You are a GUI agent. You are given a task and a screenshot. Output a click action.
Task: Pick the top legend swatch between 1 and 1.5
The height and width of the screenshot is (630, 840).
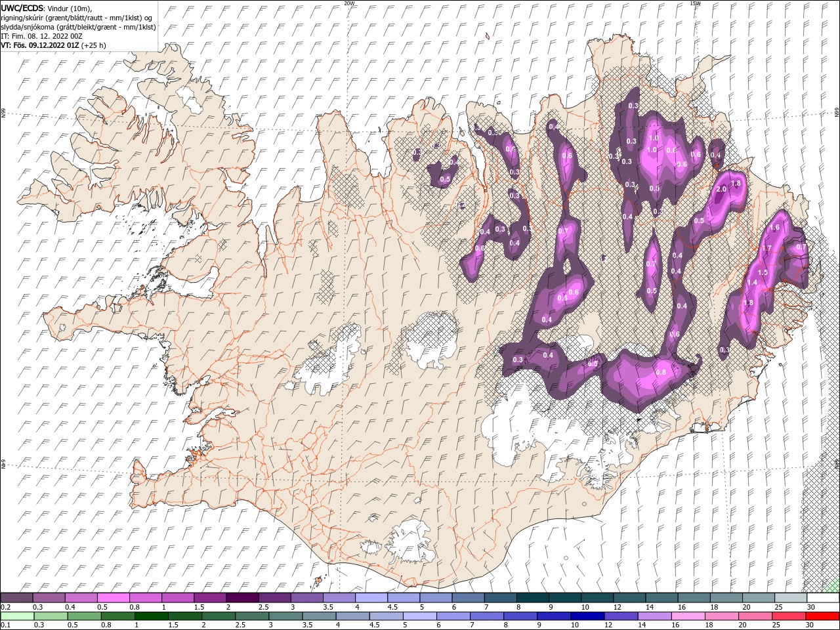pos(177,598)
